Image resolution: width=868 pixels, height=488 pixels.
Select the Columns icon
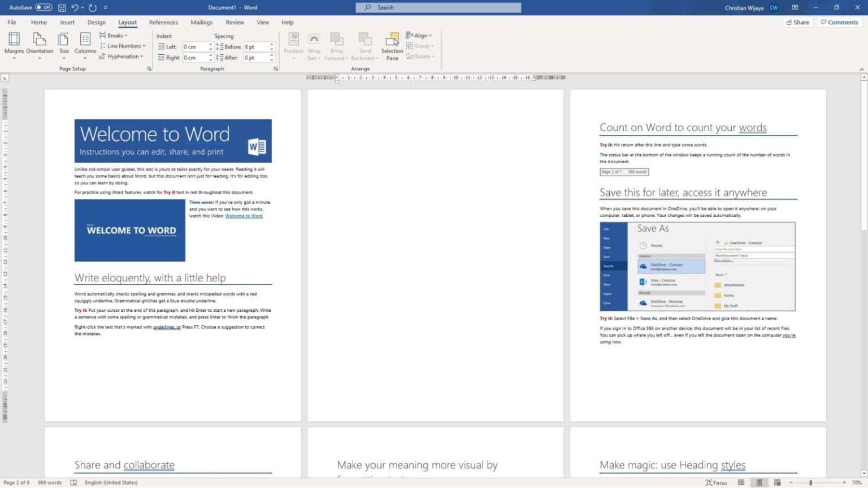coord(85,45)
